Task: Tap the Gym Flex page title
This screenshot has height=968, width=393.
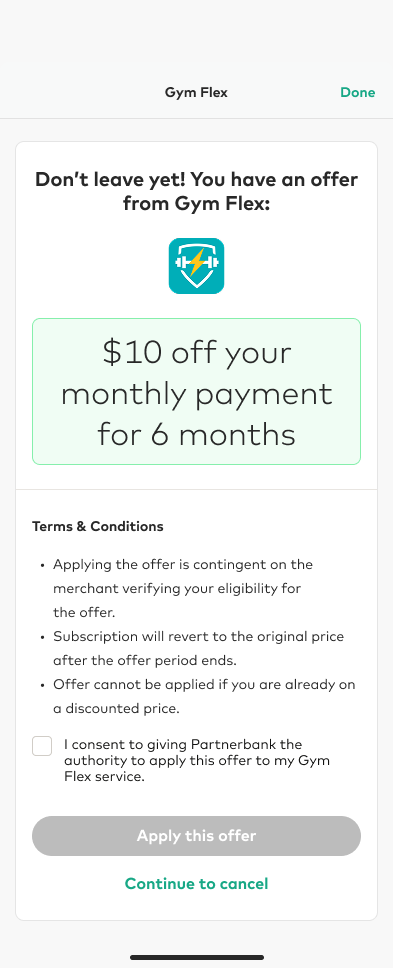Action: 196,93
